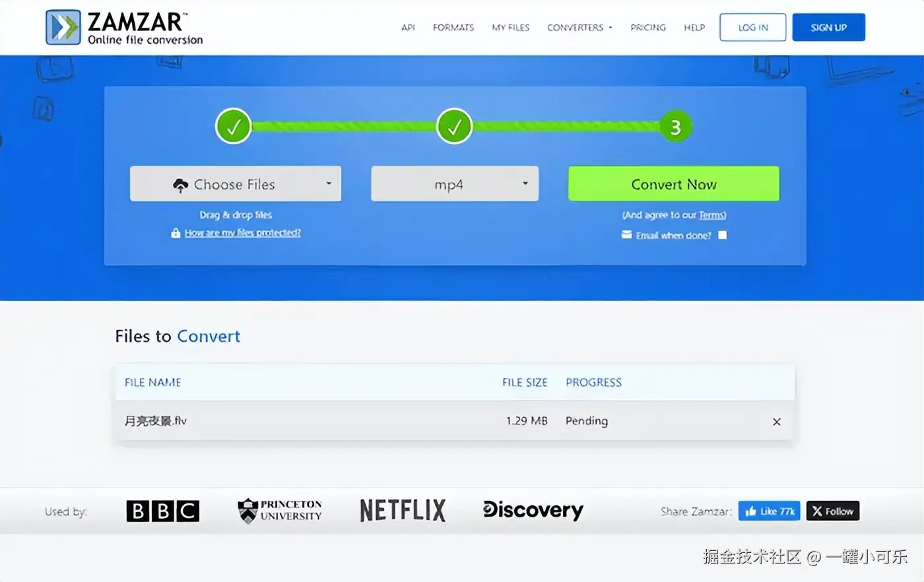Open the Choose Files source dropdown arrow
The image size is (924, 582).
pos(329,183)
